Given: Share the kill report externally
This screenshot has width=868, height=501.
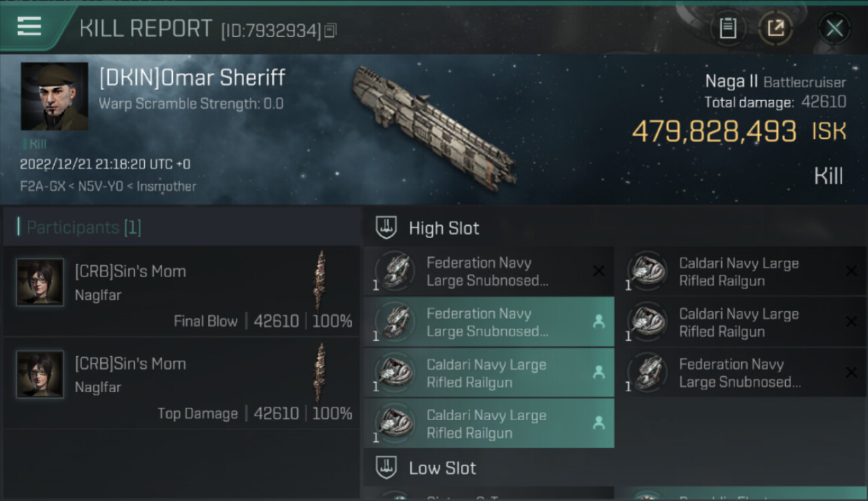Looking at the screenshot, I should coord(775,28).
